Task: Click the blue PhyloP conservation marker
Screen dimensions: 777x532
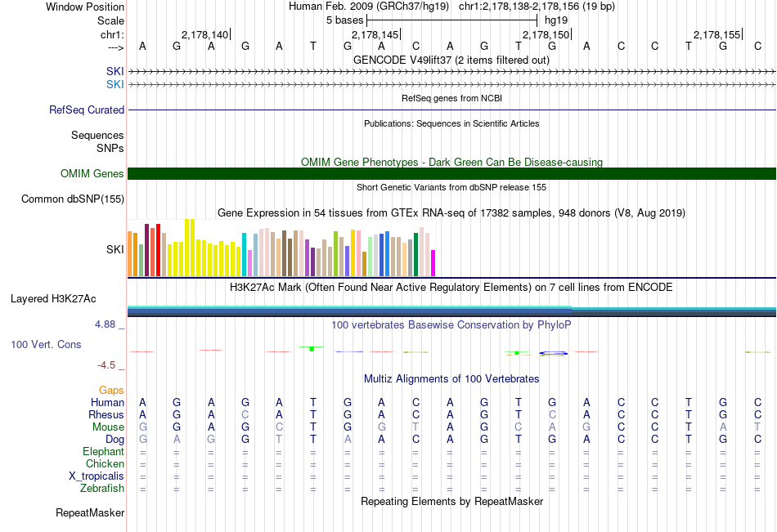Action: click(553, 353)
